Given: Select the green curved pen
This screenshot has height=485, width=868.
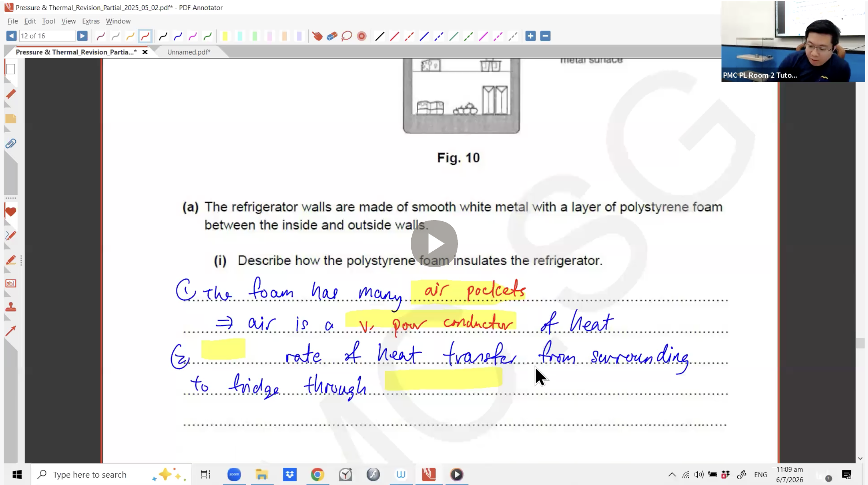Looking at the screenshot, I should [x=208, y=36].
